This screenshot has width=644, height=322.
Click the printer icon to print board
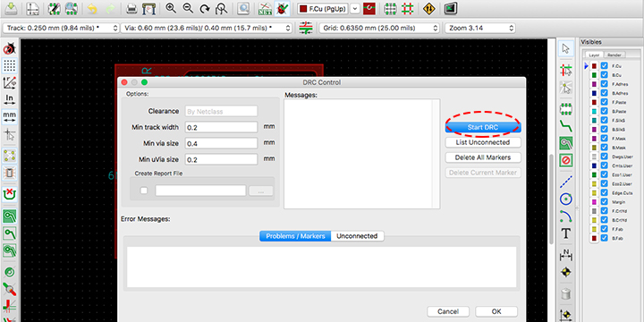(131, 8)
